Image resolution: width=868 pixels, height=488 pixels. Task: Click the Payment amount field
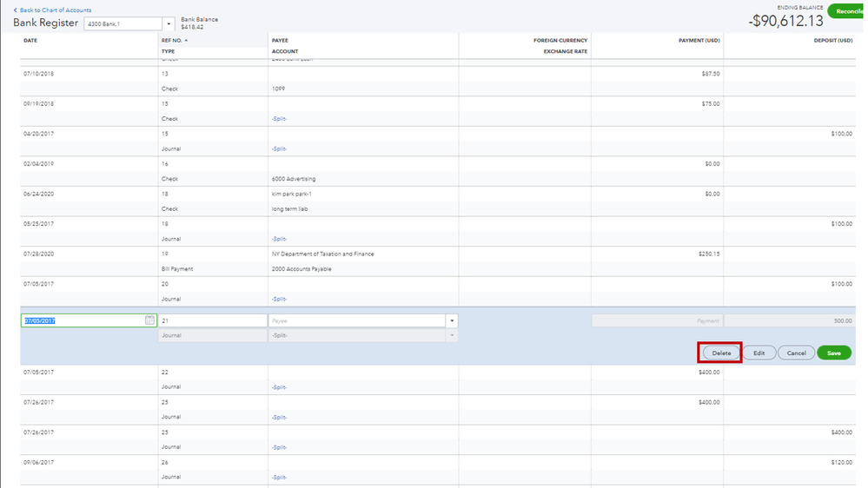click(x=657, y=320)
